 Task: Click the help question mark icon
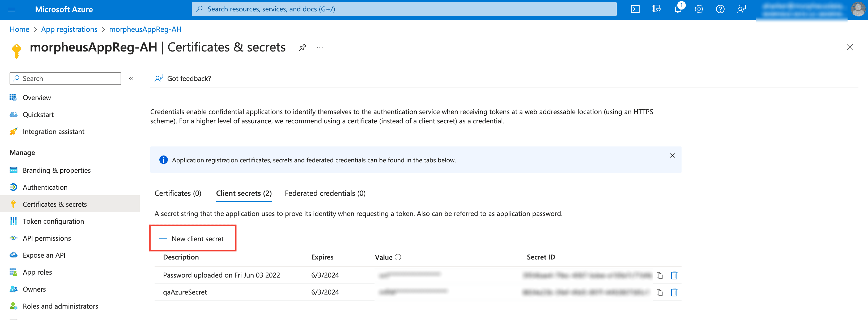pyautogui.click(x=720, y=9)
